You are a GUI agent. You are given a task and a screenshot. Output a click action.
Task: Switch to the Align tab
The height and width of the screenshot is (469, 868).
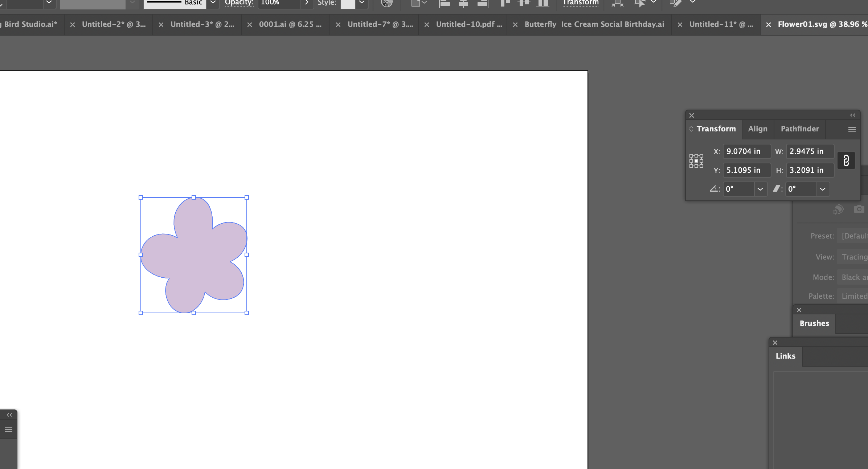click(758, 129)
